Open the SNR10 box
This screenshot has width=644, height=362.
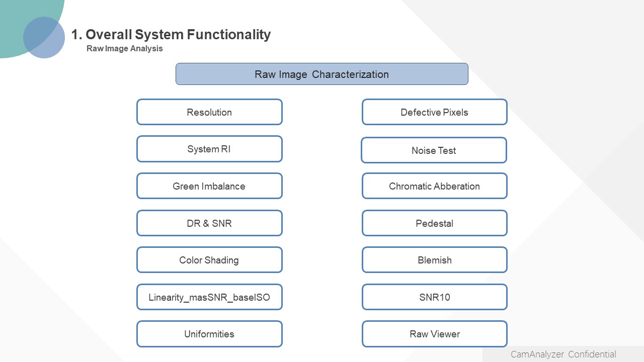(435, 297)
